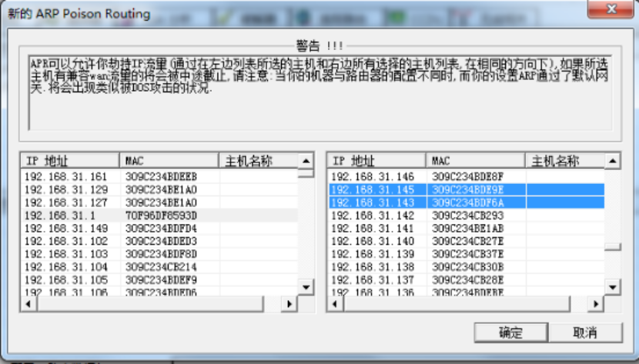The height and width of the screenshot is (364, 639).
Task: Click MAC 309C234BE1AB cell
Action: (x=468, y=229)
